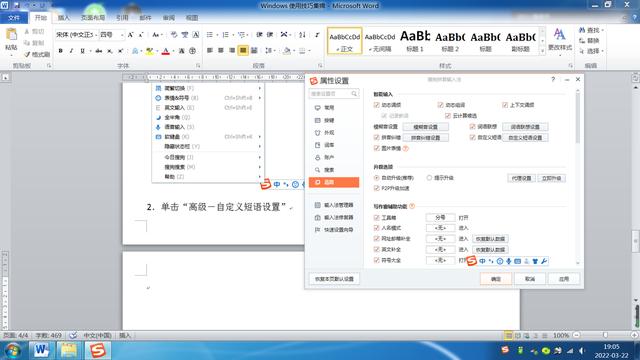Click the font color A red swatch

click(166, 51)
